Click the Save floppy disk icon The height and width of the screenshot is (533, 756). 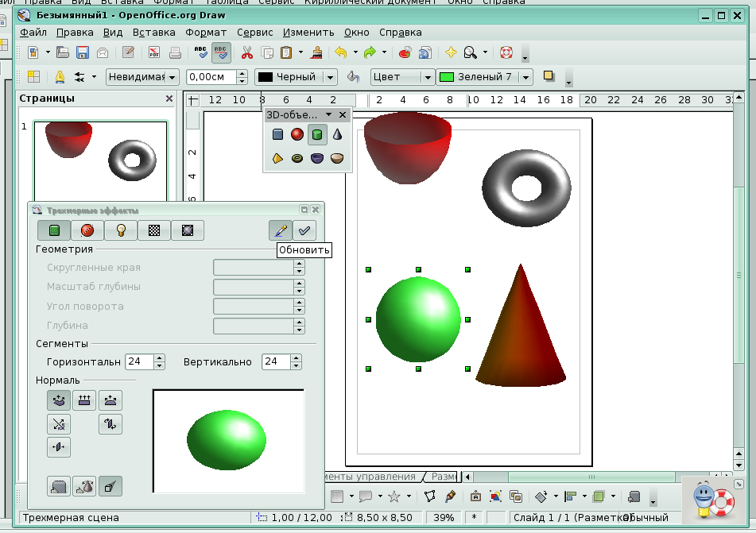tap(82, 53)
